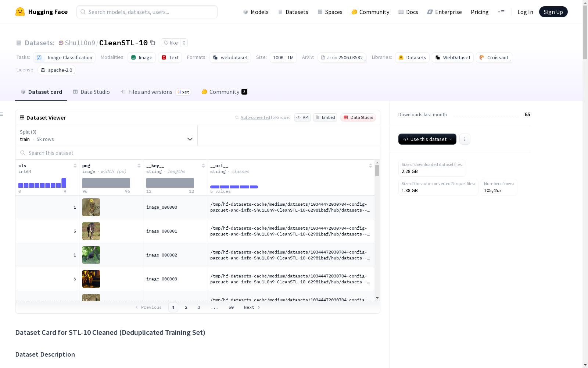588x368 pixels.
Task: Click the Embed button in the viewer
Action: tap(325, 117)
